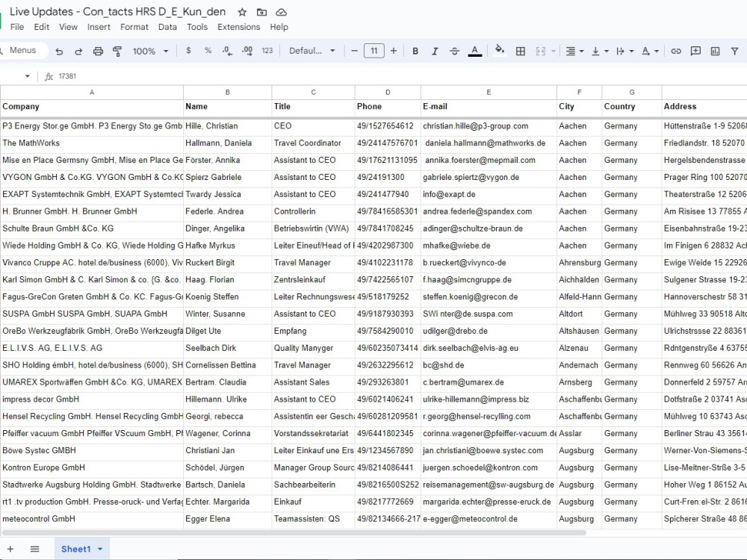View cloud save status icon

[282, 13]
